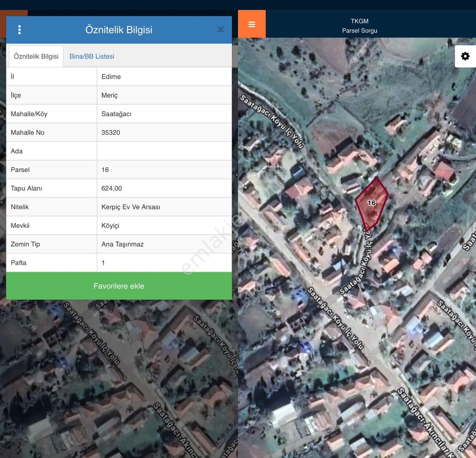
Task: Click the İlçe label
Action: [16, 95]
